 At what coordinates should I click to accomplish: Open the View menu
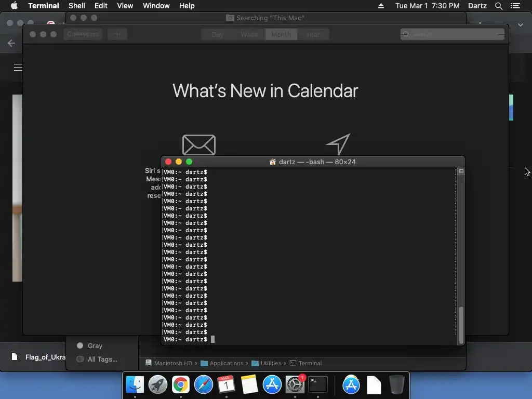point(125,6)
